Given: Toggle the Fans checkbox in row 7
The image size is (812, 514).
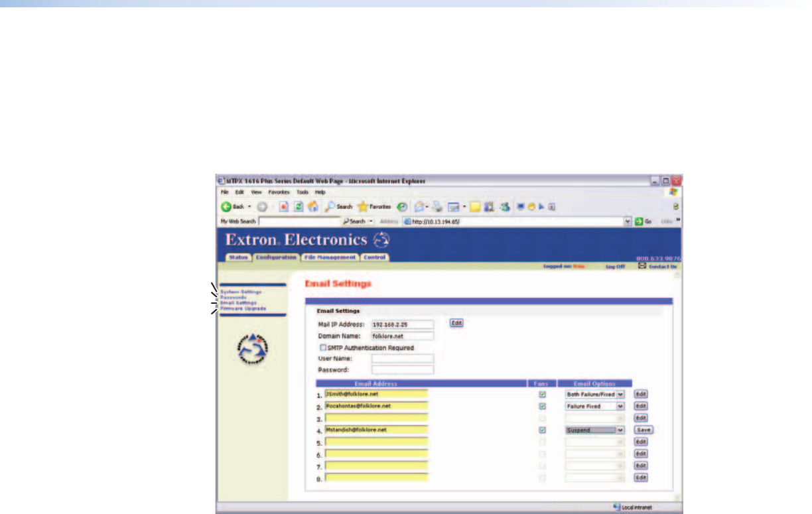Looking at the screenshot, I should point(543,466).
